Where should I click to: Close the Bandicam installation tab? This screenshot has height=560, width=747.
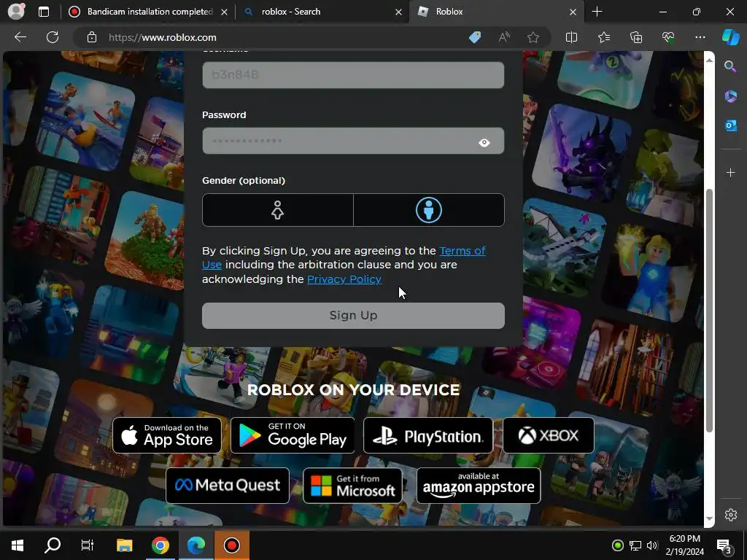pos(224,12)
